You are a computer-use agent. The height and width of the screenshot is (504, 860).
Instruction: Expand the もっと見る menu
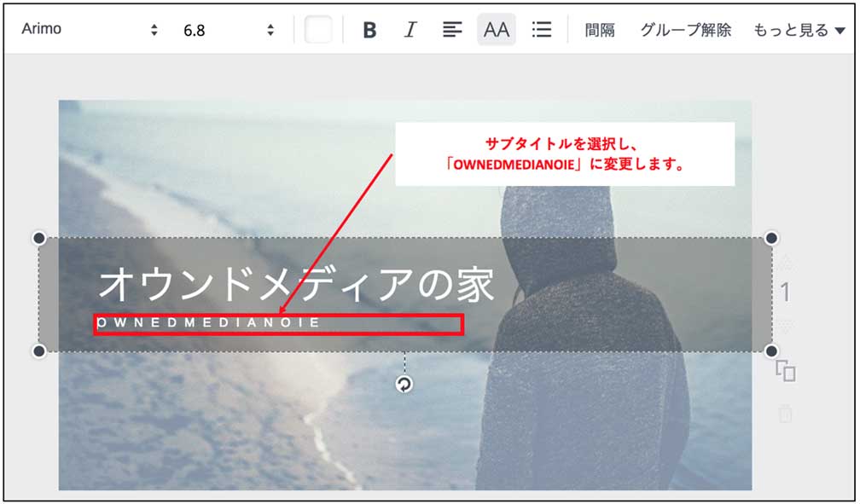tap(799, 30)
